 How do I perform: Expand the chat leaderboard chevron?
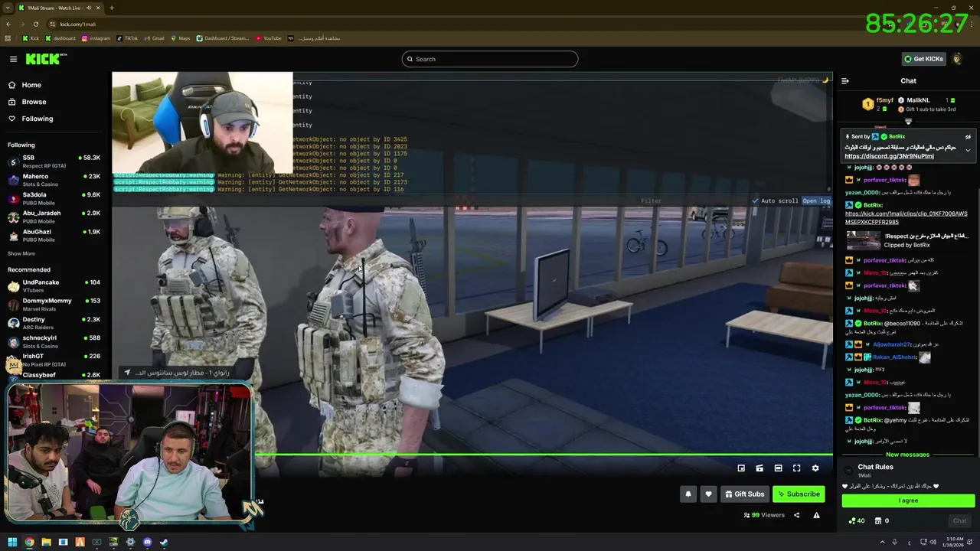click(x=909, y=122)
